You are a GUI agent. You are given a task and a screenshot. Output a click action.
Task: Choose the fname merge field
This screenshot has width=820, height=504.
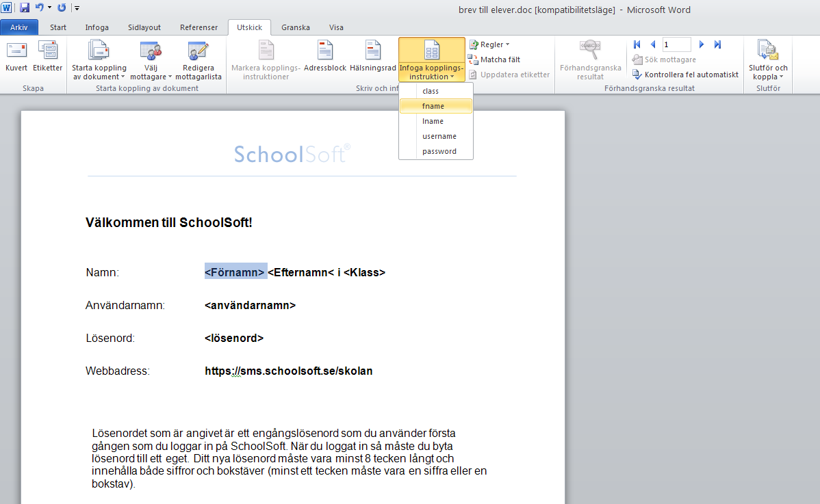point(436,106)
